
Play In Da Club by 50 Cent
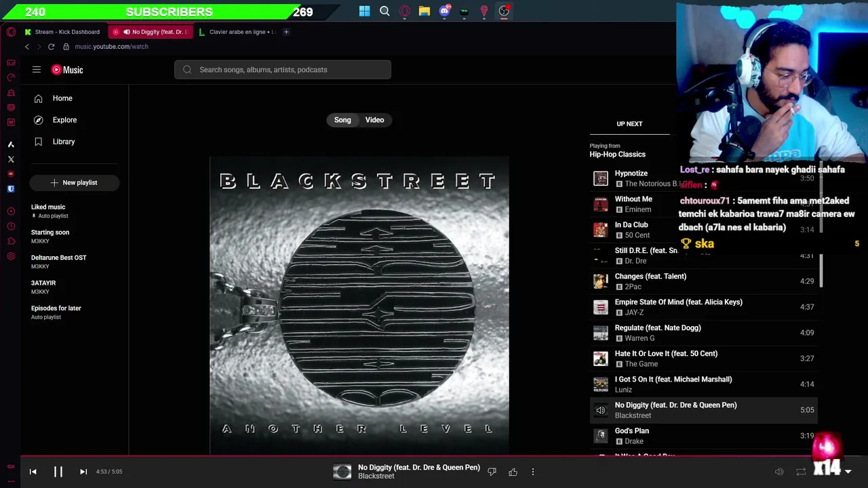click(x=703, y=230)
